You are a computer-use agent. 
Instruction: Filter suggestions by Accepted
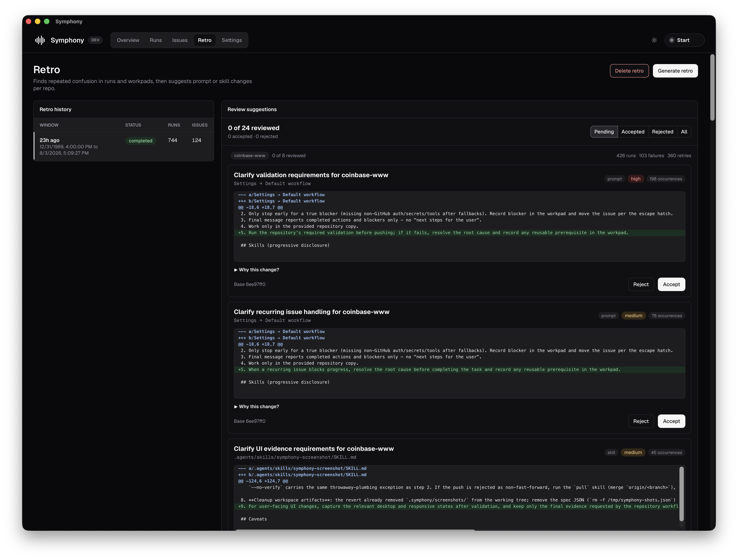(633, 132)
